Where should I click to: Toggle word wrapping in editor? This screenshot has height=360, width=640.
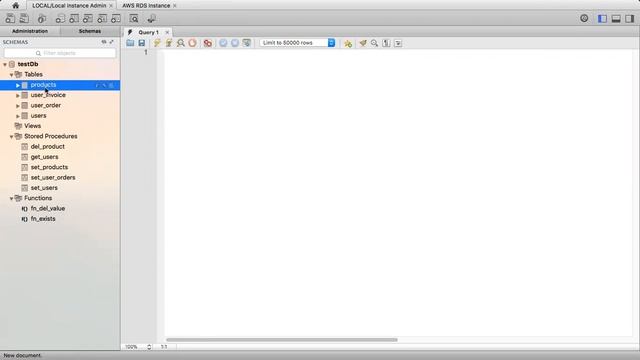click(x=398, y=43)
